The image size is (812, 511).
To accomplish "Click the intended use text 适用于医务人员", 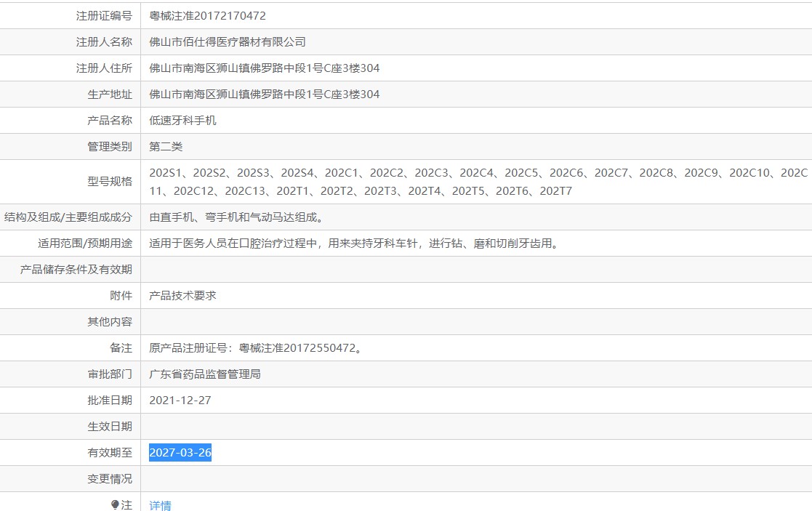I will point(355,244).
